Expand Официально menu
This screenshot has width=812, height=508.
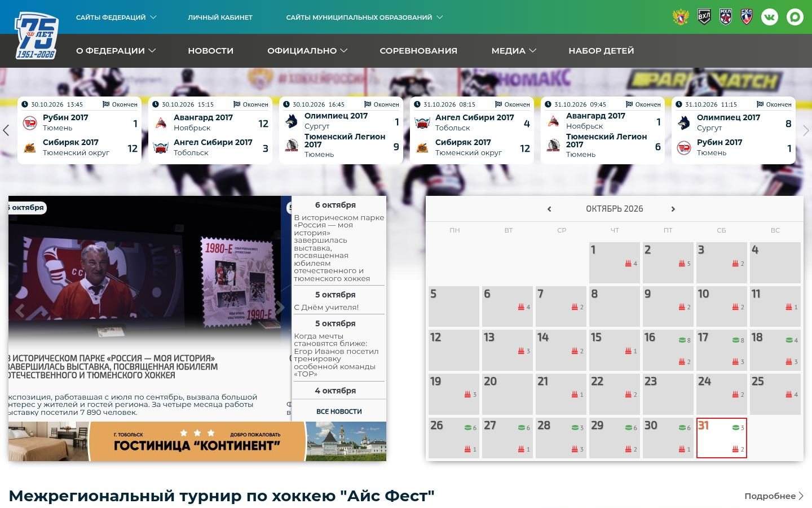click(x=307, y=51)
